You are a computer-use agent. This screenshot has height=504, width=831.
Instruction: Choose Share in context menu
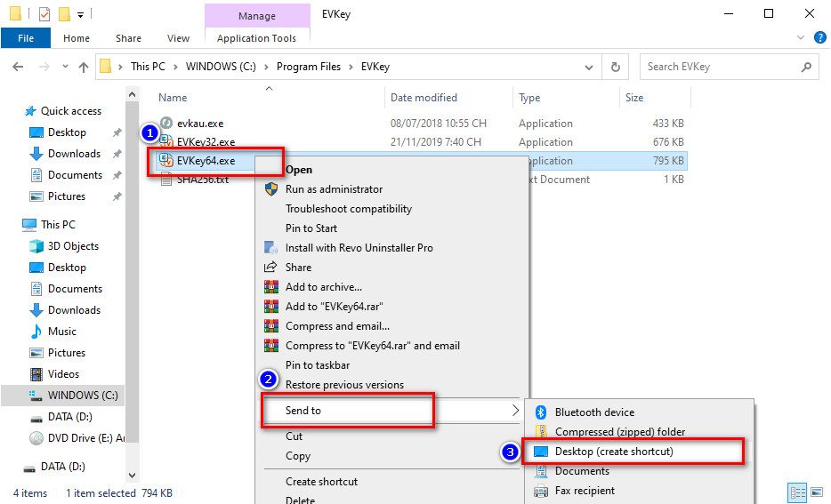298,268
